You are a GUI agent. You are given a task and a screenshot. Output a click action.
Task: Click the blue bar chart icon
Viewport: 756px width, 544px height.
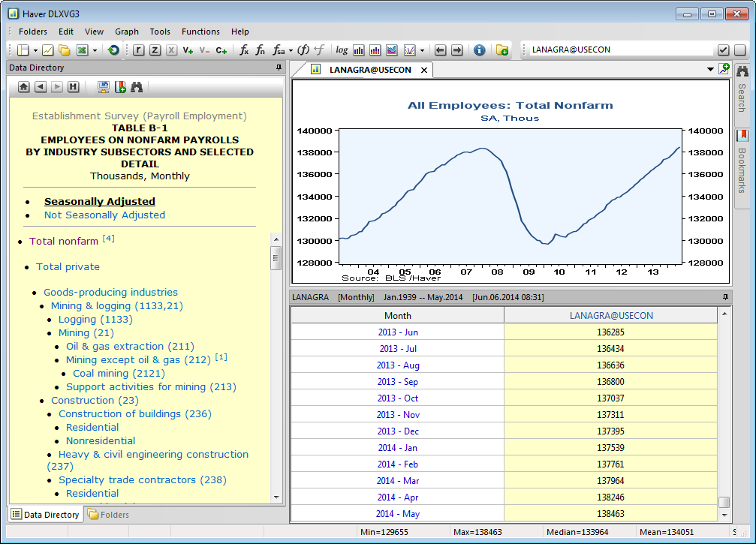[359, 50]
